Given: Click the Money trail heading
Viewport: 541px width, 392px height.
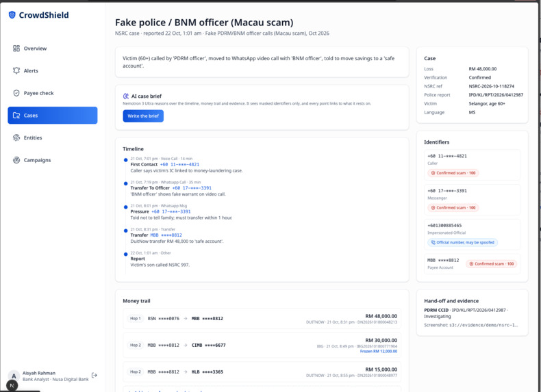Looking at the screenshot, I should [136, 301].
